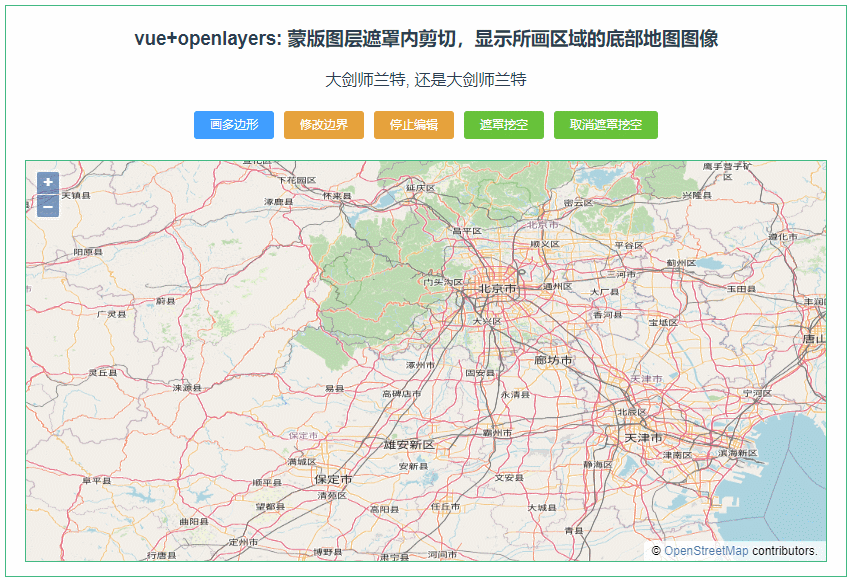Select 修改边界 to edit the boundary
849x578 pixels.
[x=326, y=125]
